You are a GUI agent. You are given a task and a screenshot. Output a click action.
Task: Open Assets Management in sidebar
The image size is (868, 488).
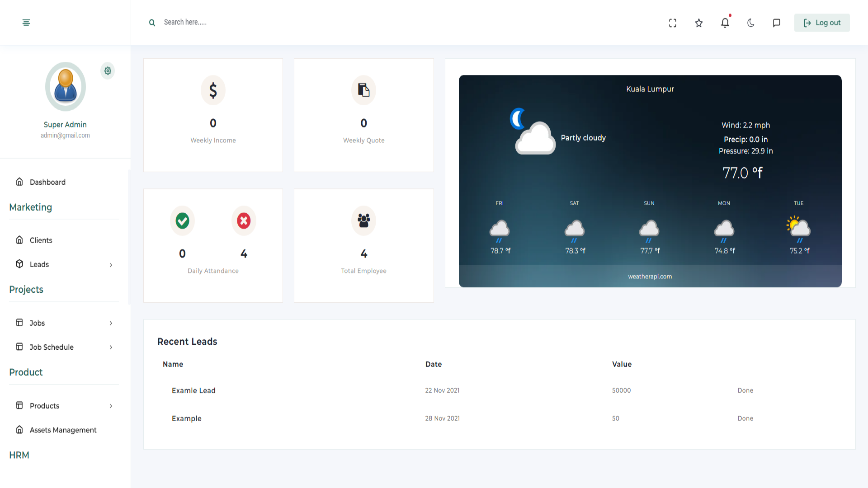point(63,430)
